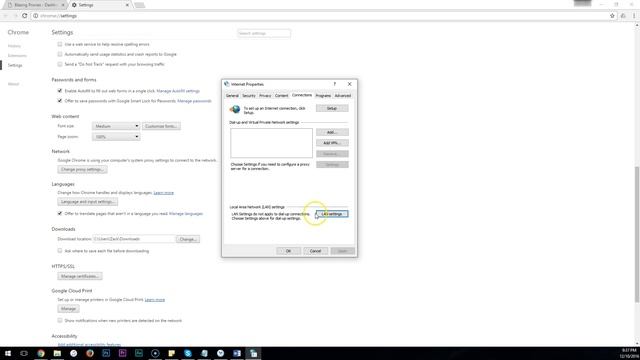
Task: Open Sticky Notes from the taskbar
Action: tap(171, 353)
